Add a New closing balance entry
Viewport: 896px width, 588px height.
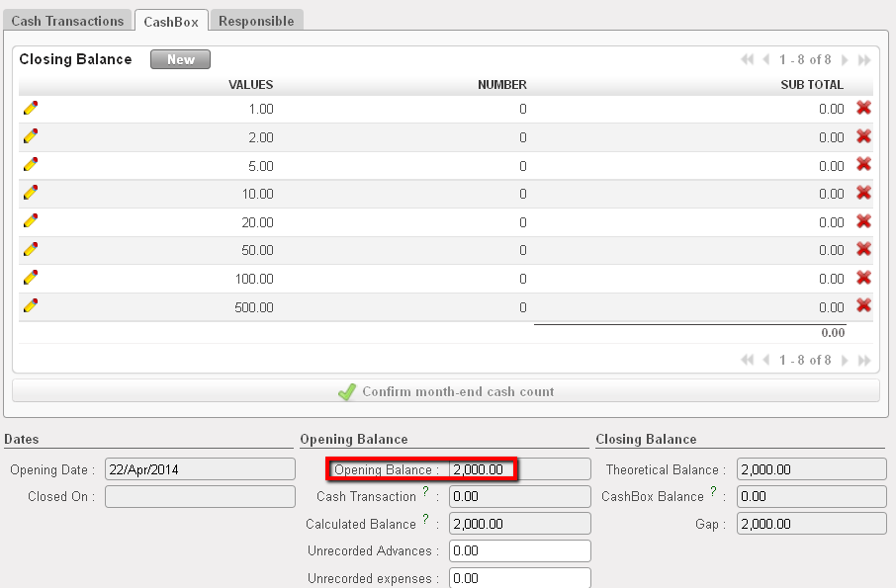point(180,59)
